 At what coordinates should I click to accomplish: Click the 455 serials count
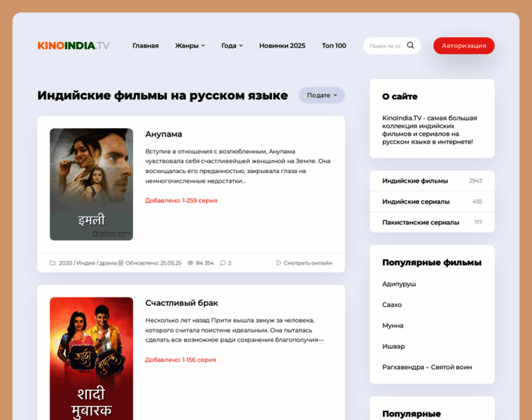(477, 202)
